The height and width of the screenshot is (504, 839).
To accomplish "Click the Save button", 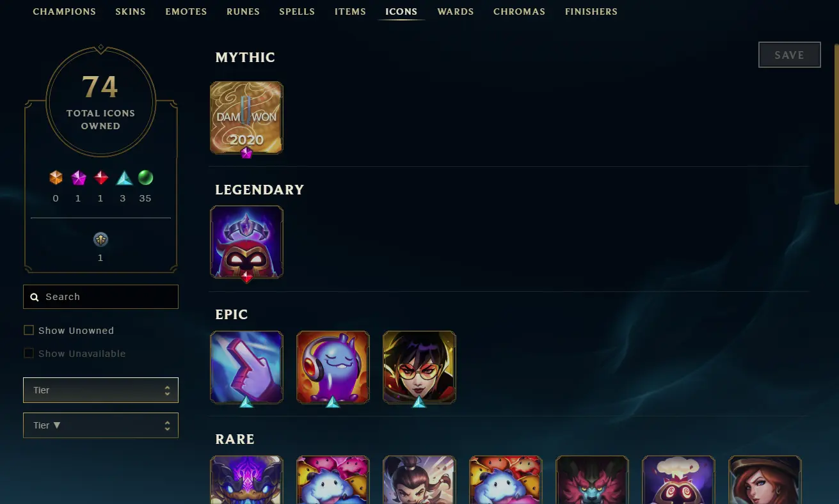I will [789, 55].
